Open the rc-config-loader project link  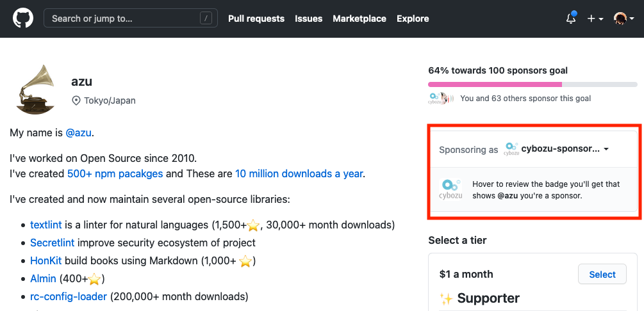point(69,297)
